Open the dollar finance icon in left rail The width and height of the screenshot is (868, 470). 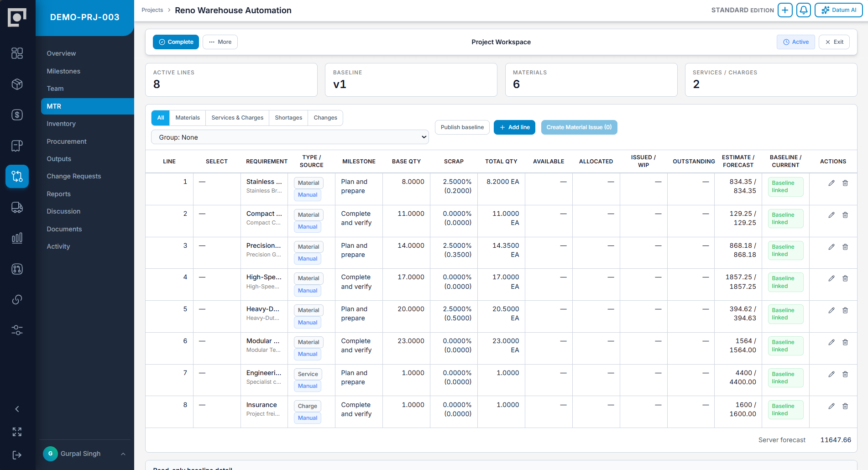17,115
